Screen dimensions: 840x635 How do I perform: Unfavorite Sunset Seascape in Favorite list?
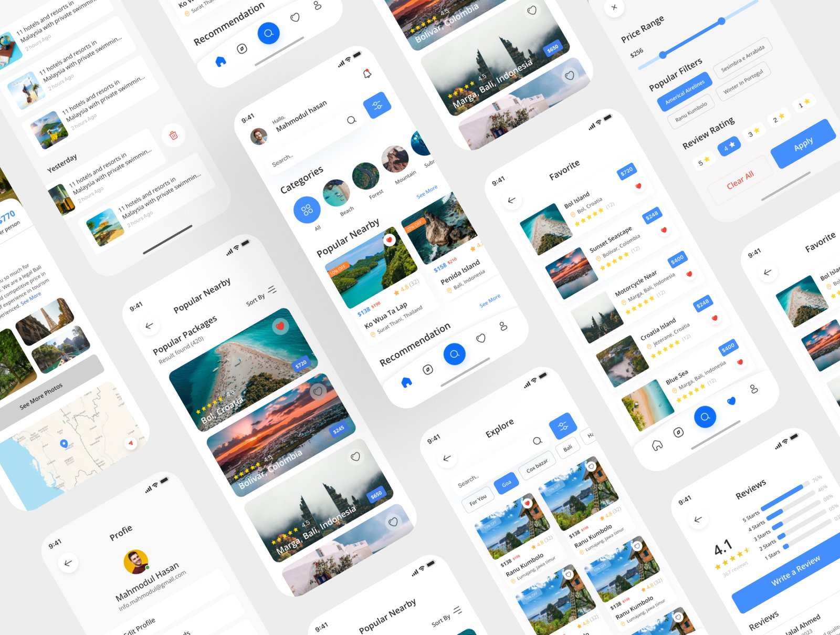click(x=664, y=230)
